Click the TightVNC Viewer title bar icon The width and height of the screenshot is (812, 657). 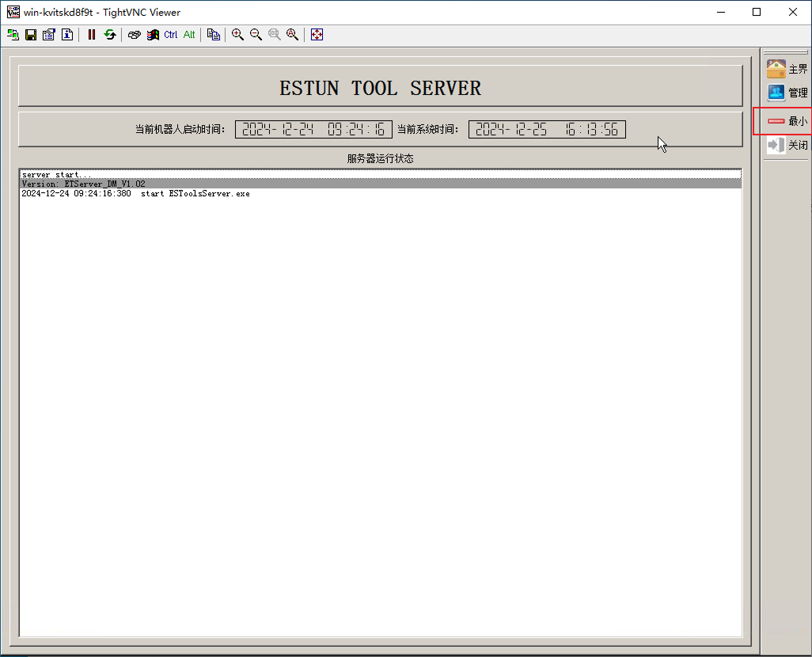[13, 12]
